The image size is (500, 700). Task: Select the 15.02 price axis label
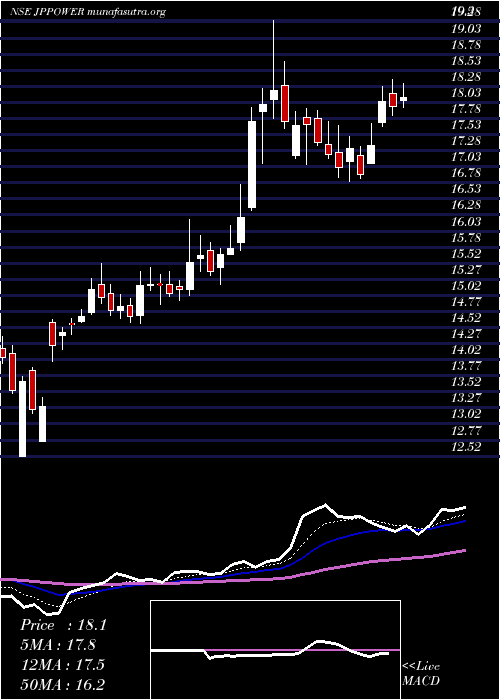click(466, 286)
